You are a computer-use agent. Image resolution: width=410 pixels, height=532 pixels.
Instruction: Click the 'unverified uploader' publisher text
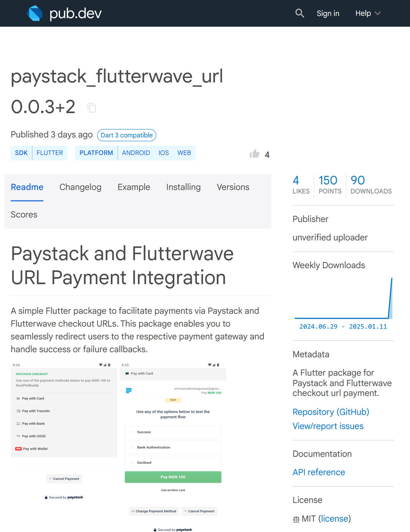[330, 238]
